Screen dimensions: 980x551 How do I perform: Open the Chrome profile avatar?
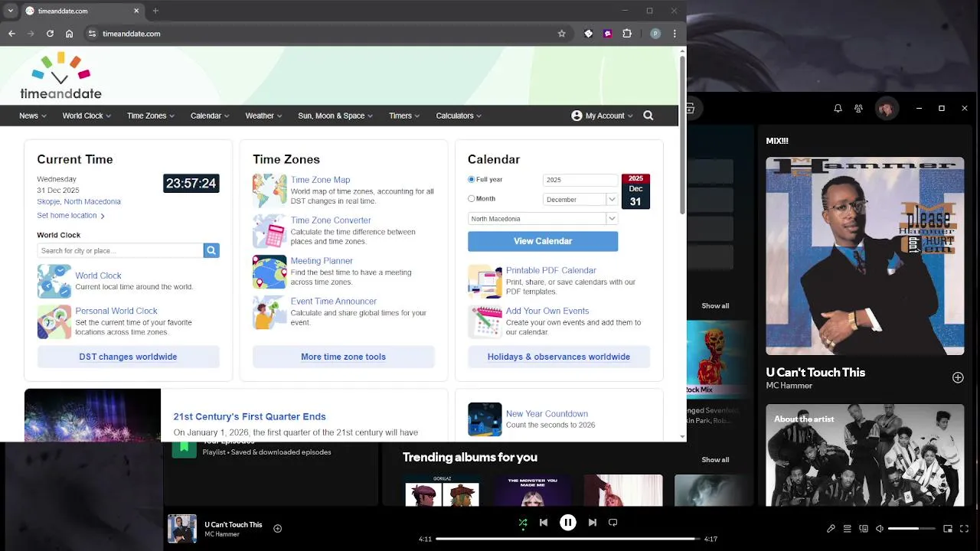click(655, 34)
